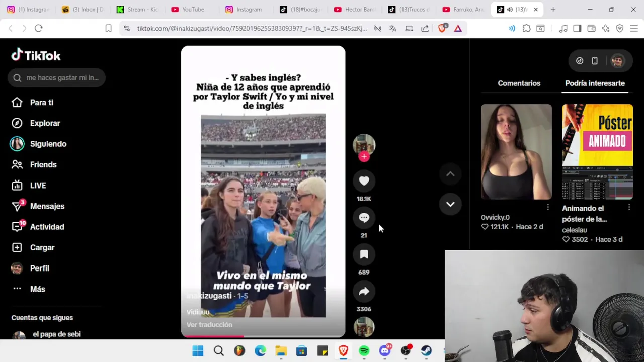Screen dimensions: 644x362
Task: Open the Windows Start menu
Action: click(x=198, y=351)
